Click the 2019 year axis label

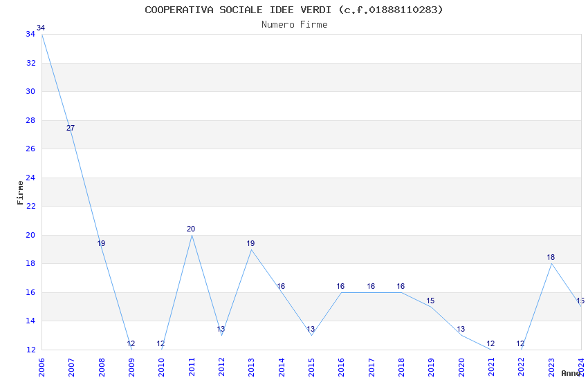coord(431,367)
